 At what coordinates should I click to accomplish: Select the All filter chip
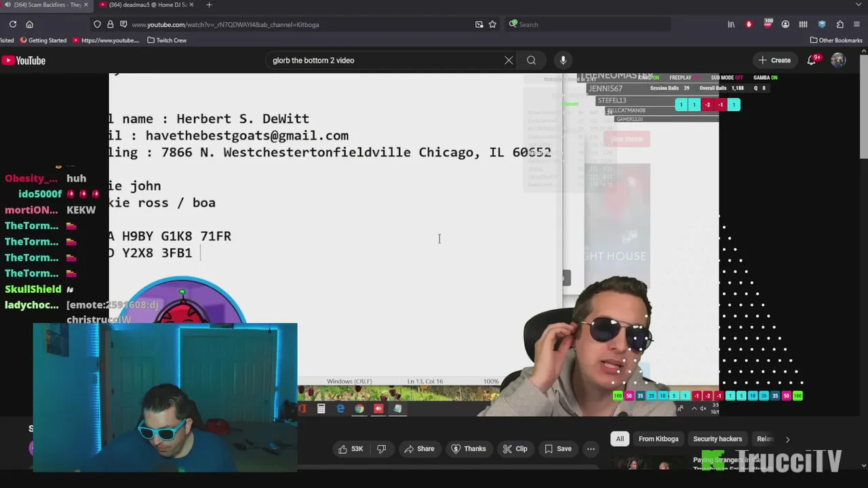click(x=620, y=439)
